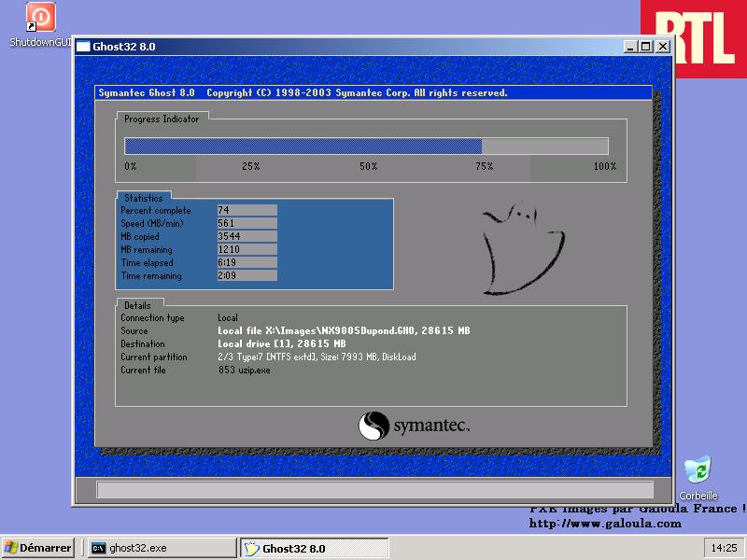Click the "MB remaining" label
Image resolution: width=747 pixels, height=560 pixels.
[147, 249]
